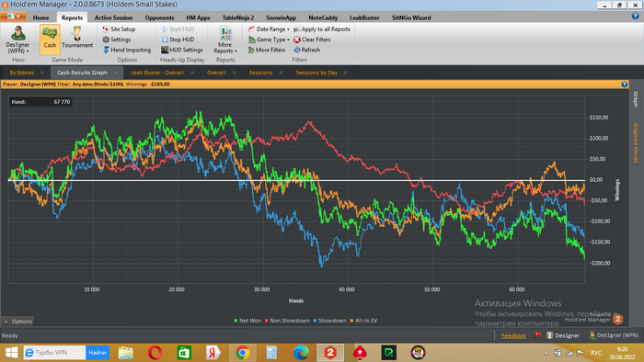Image resolution: width=644 pixels, height=362 pixels.
Task: Show hidden tray icons arrow
Action: (546, 353)
